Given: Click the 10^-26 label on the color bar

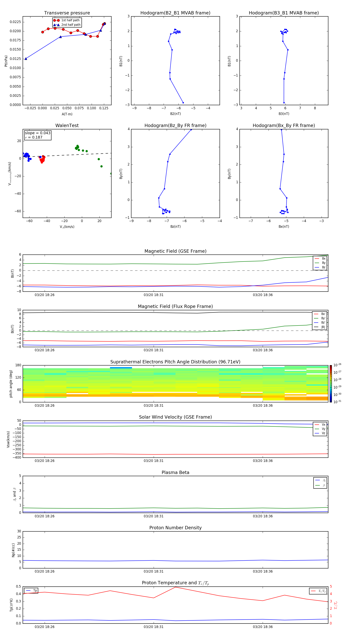Looking at the screenshot, I should point(337,365).
